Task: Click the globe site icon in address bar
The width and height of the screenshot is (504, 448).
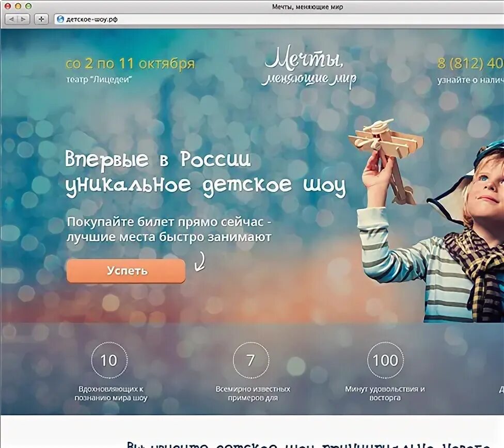Action: (60, 19)
